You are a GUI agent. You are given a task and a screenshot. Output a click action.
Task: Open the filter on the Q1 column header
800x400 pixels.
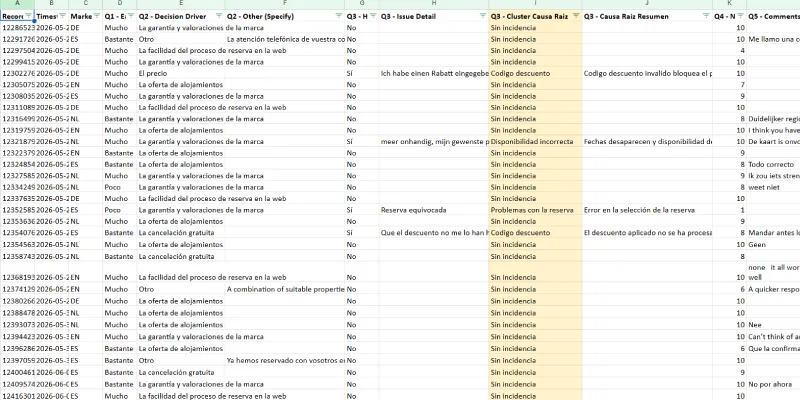click(x=131, y=16)
